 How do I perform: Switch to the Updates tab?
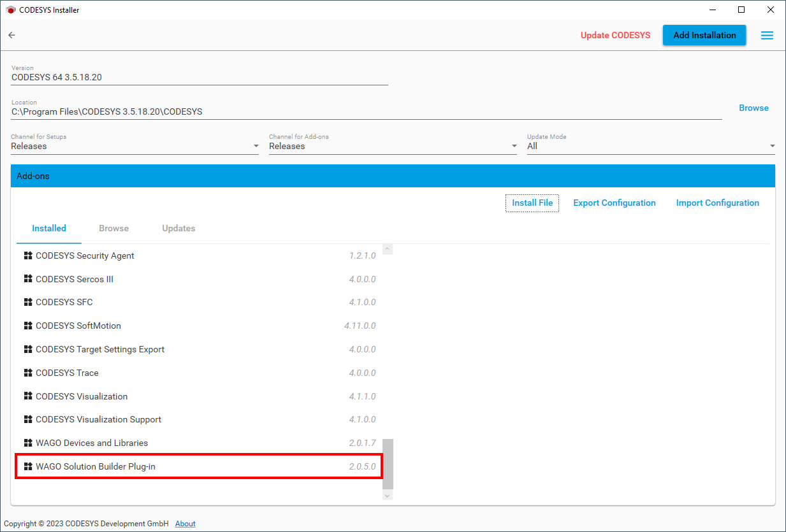pos(178,228)
